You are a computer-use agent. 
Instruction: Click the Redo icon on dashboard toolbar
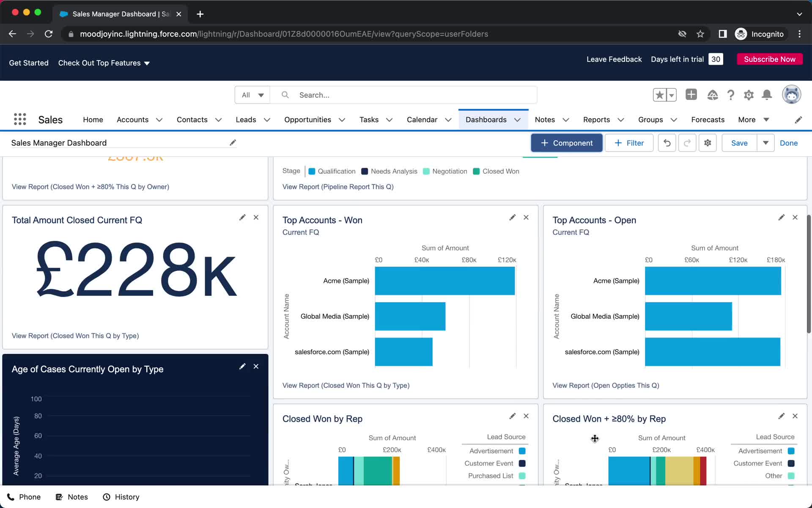click(687, 143)
